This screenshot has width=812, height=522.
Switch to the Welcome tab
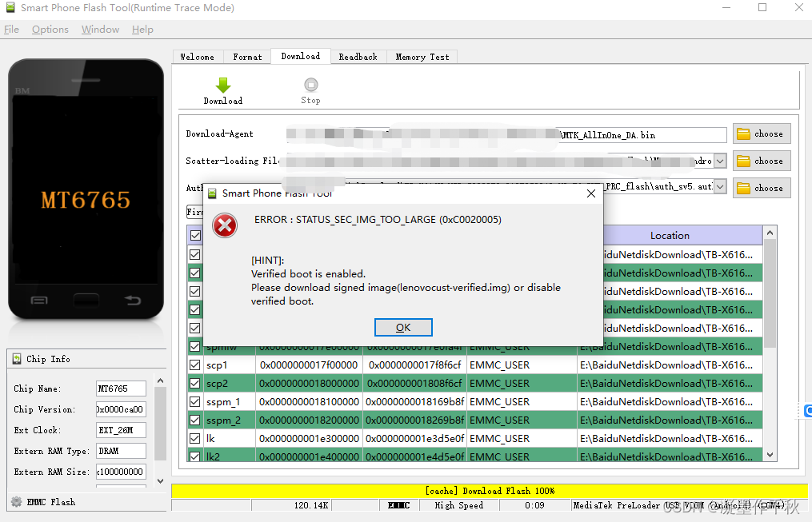(x=198, y=57)
